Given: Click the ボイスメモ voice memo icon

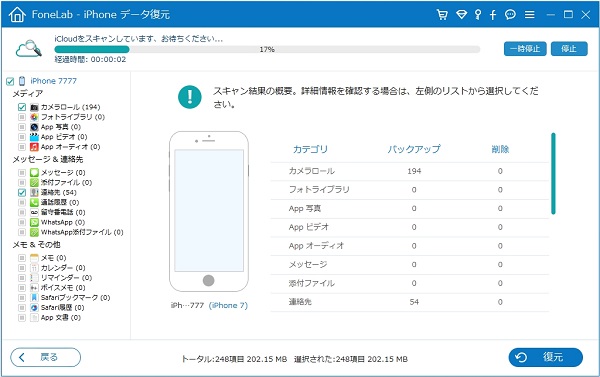Looking at the screenshot, I should pos(34,288).
